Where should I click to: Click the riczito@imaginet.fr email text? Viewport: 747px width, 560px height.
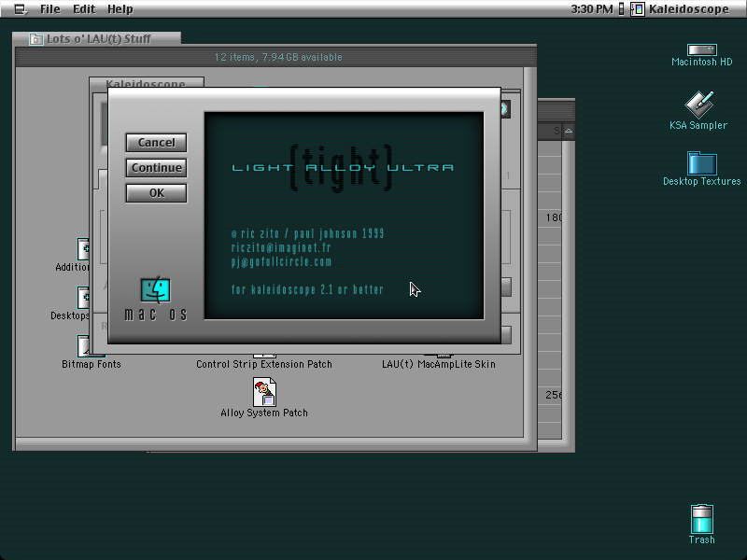[x=281, y=247]
